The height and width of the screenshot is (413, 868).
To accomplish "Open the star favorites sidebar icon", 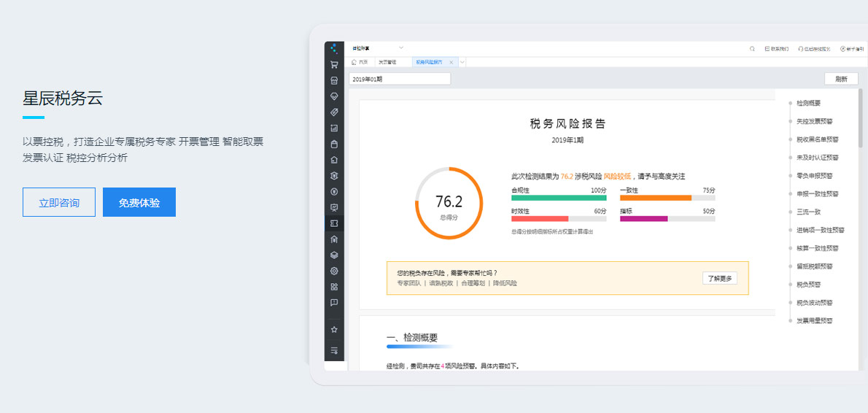I will [334, 329].
